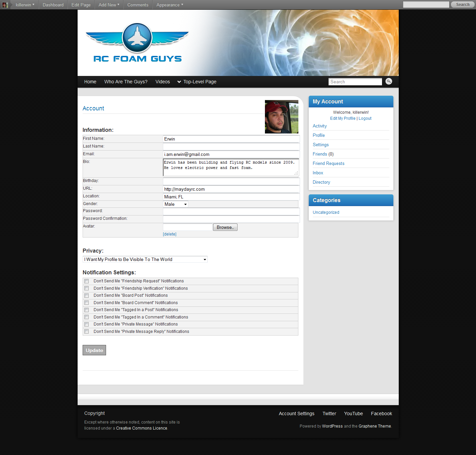Open the Add New admin menu

pyautogui.click(x=109, y=5)
